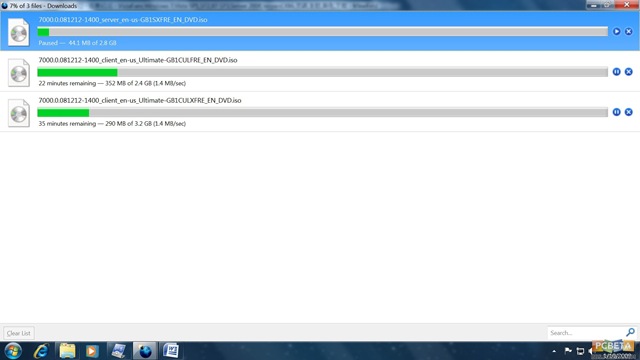Focus the Search downloads field
Screen dimensions: 640x360
[x=586, y=333]
